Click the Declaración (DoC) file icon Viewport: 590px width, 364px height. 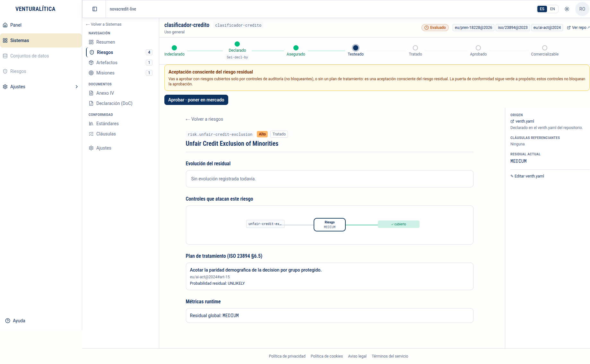(x=91, y=103)
